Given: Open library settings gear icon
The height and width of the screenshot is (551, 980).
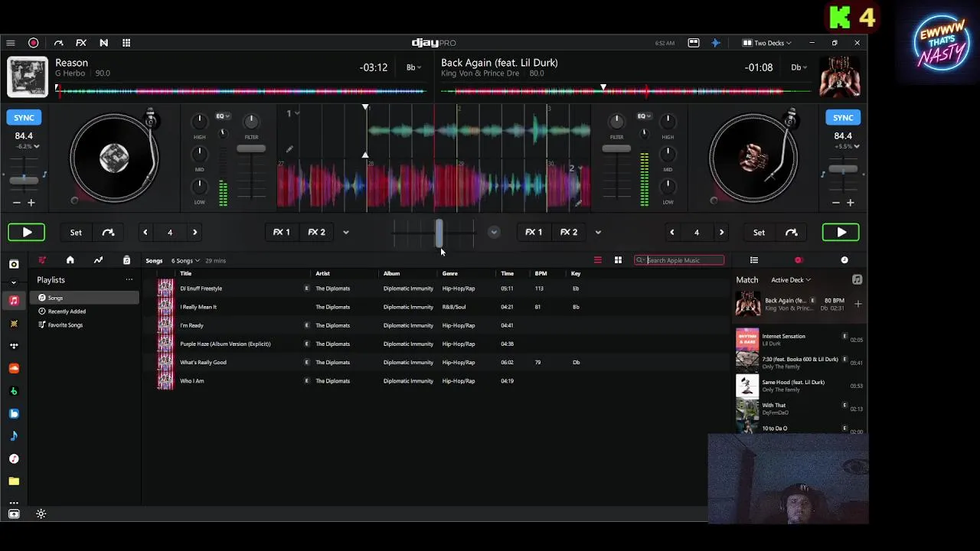Looking at the screenshot, I should (41, 514).
